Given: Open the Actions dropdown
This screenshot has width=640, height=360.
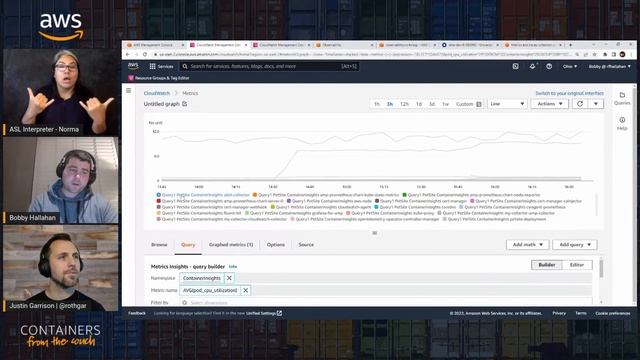Looking at the screenshot, I should coord(549,104).
